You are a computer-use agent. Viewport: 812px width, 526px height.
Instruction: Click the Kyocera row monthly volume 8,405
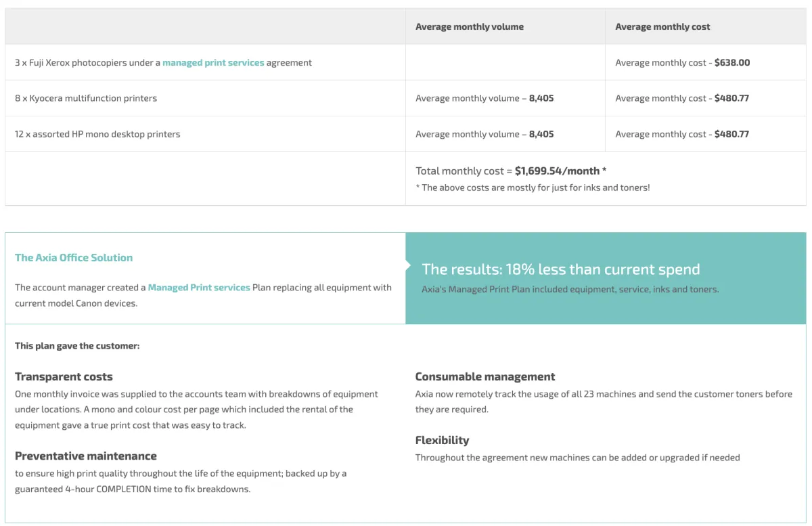[541, 98]
